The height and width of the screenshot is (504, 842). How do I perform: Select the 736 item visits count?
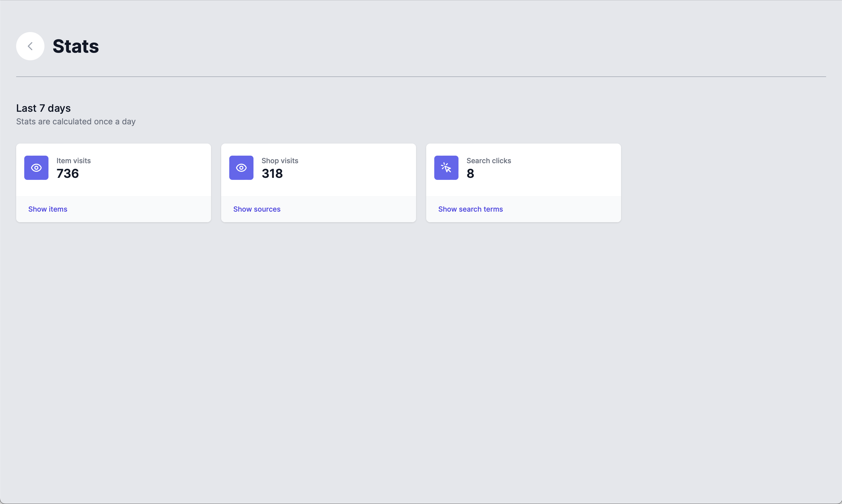(68, 174)
